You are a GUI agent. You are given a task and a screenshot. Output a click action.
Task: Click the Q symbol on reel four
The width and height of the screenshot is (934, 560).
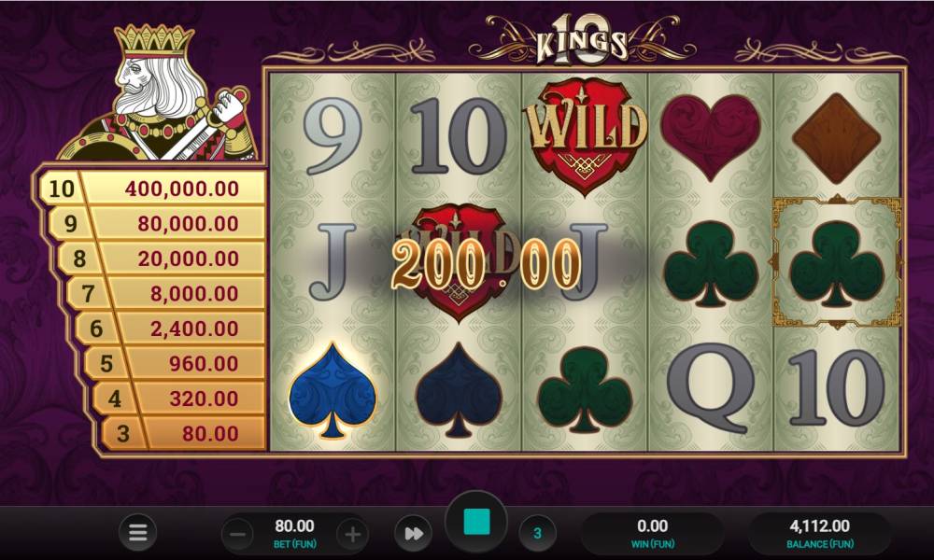click(710, 387)
